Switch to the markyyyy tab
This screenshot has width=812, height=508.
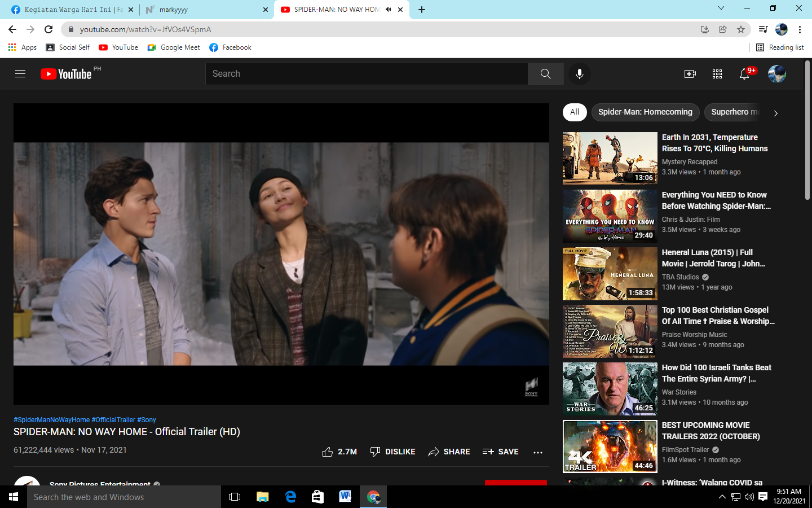click(206, 10)
